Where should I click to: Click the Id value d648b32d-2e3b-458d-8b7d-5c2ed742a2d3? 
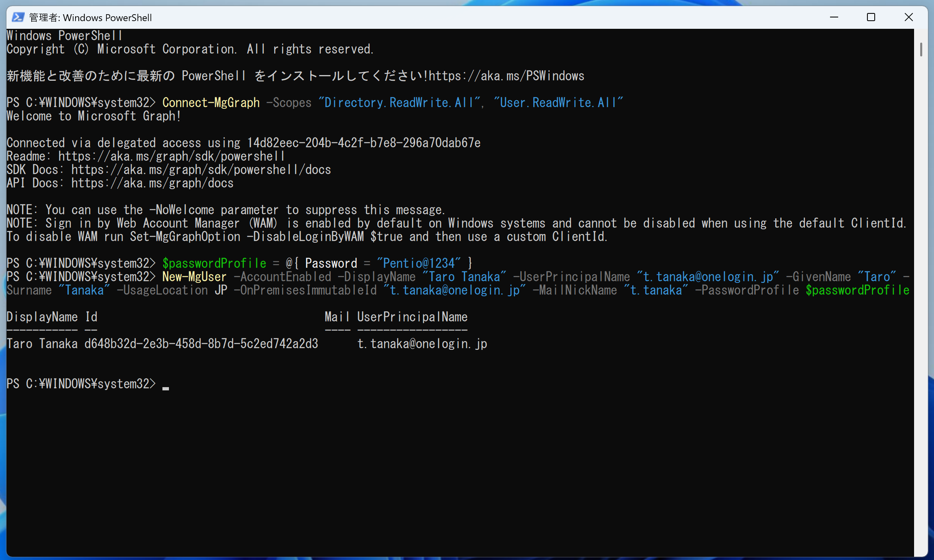coord(201,344)
